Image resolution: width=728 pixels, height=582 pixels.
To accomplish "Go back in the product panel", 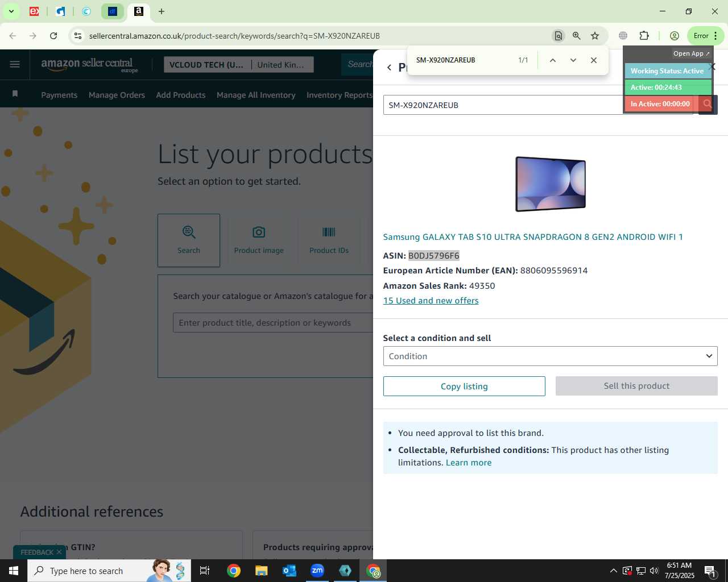I will point(389,68).
